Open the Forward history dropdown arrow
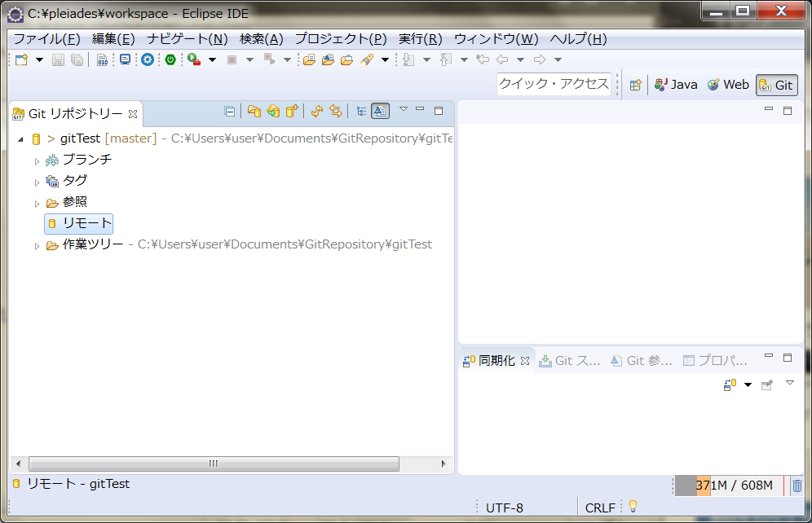 tap(558, 59)
